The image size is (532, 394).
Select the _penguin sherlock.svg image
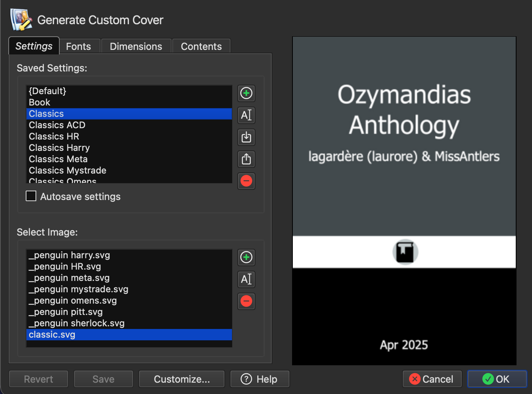(129, 323)
